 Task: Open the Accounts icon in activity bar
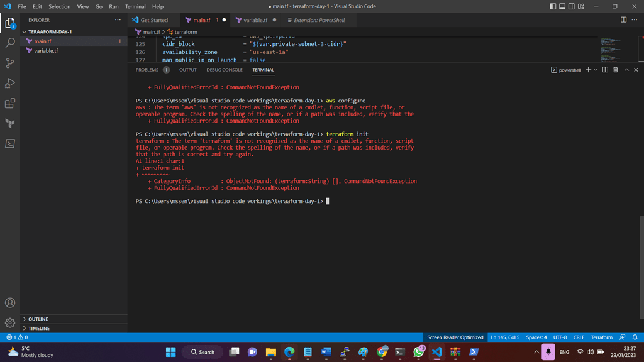click(x=10, y=303)
